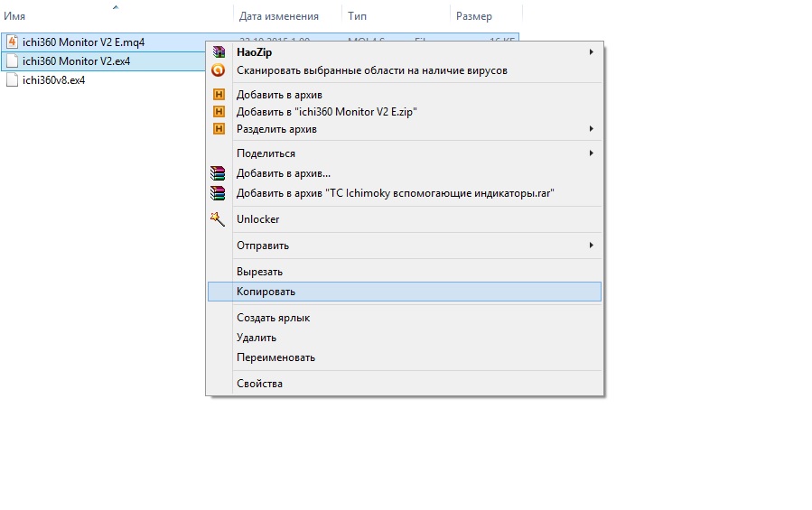Click the WinRAR icon beside the .rar entry

point(218,193)
